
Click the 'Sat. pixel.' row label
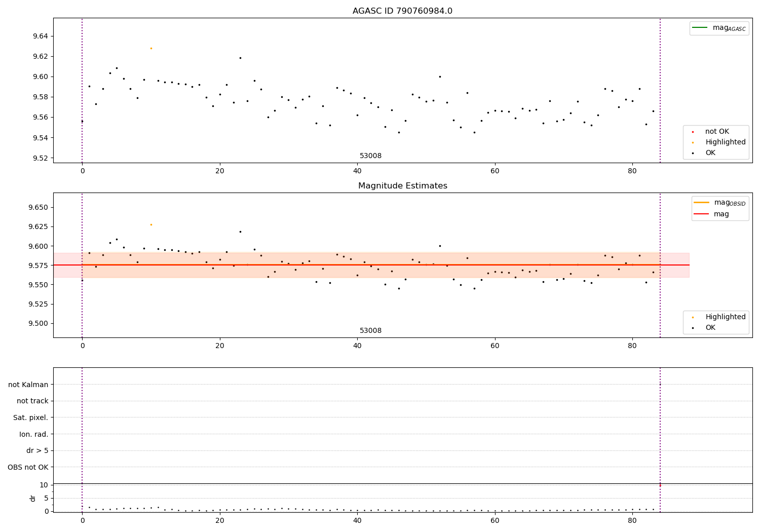tap(31, 417)
